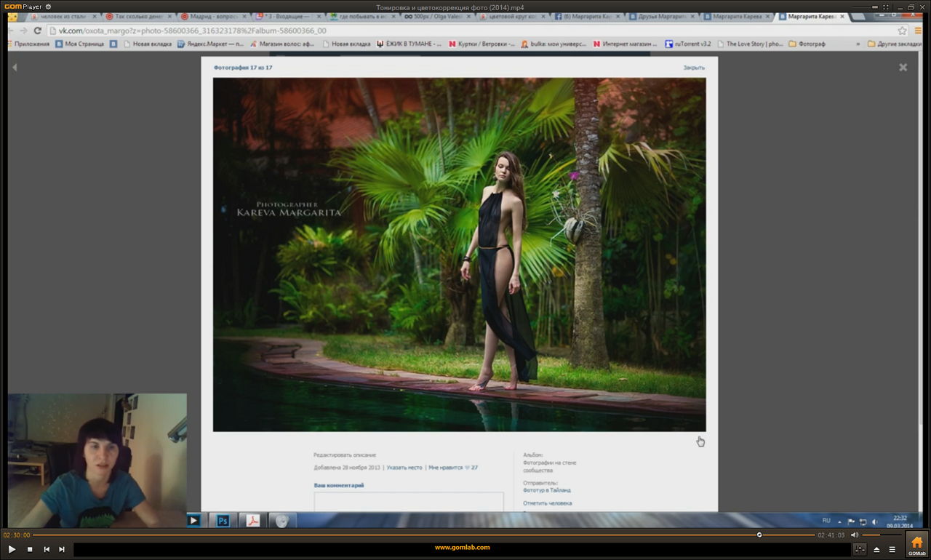The width and height of the screenshot is (931, 560).
Task: Bookmark this page with the star icon
Action: point(902,31)
